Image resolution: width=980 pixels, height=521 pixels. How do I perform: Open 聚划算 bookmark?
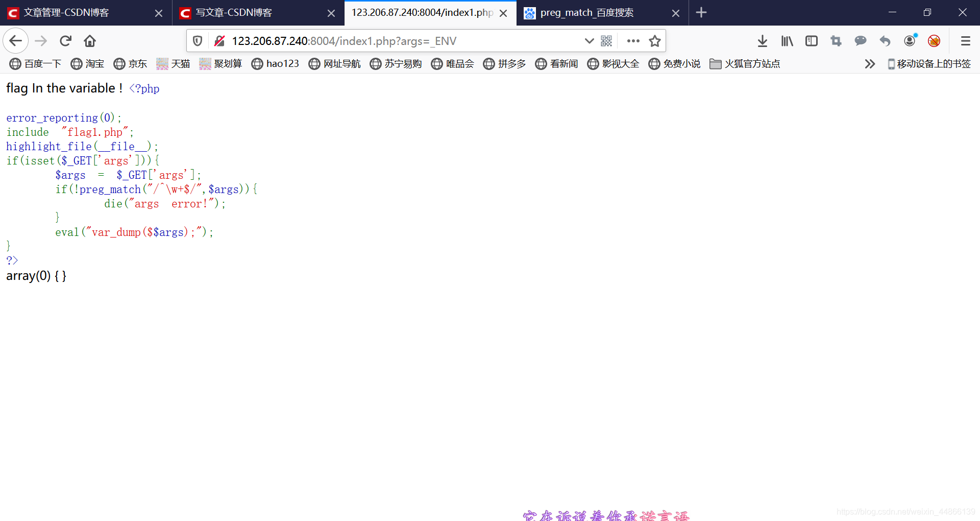[x=220, y=64]
